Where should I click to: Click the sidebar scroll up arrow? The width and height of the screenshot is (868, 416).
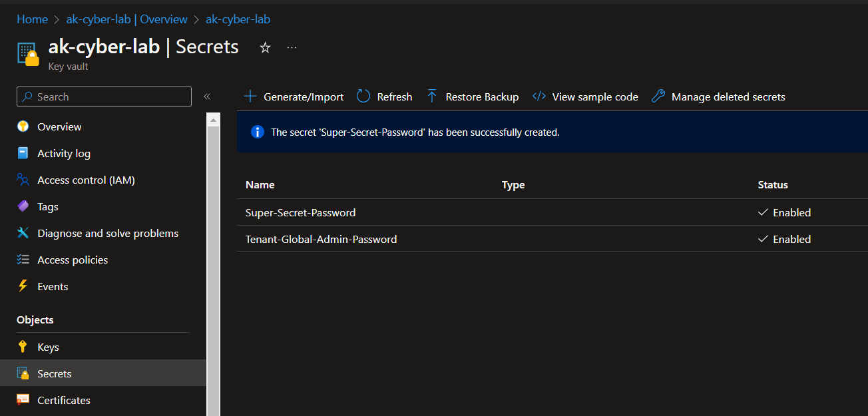[x=214, y=120]
